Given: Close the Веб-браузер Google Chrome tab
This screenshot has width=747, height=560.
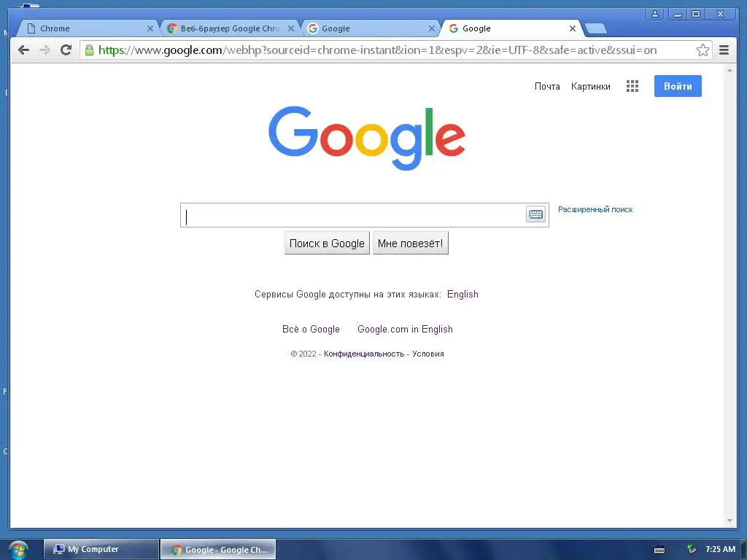Looking at the screenshot, I should click(x=290, y=28).
